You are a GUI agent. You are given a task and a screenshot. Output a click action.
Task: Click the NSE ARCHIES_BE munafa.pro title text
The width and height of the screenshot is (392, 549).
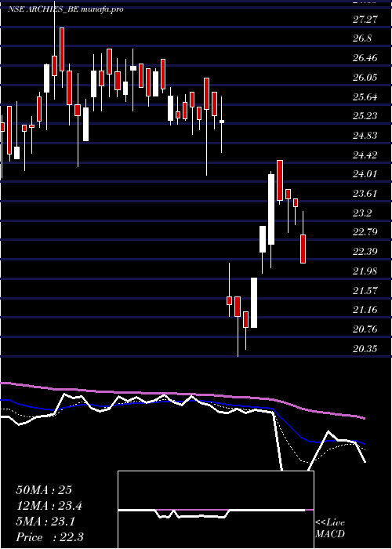[66, 9]
